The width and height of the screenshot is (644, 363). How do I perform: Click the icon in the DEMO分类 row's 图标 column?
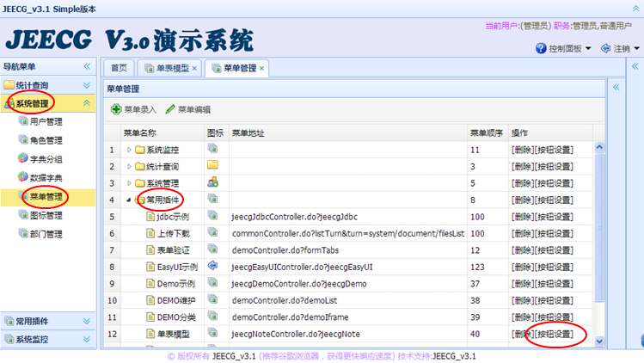point(212,317)
